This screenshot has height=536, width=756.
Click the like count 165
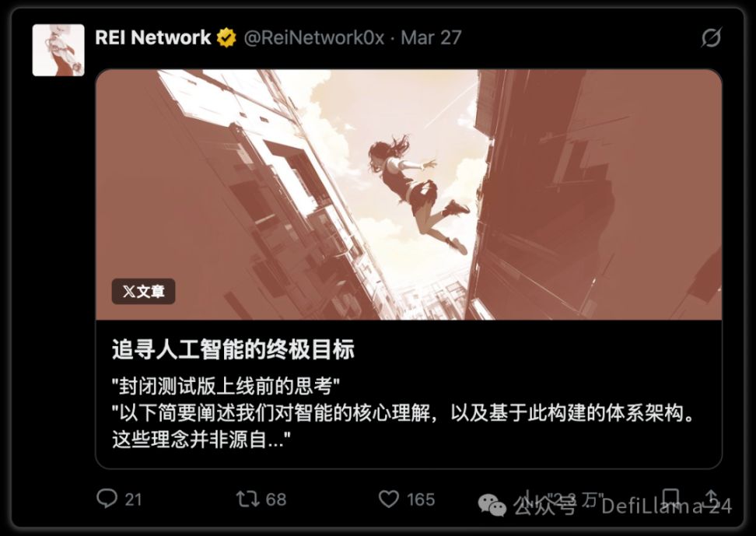421,499
